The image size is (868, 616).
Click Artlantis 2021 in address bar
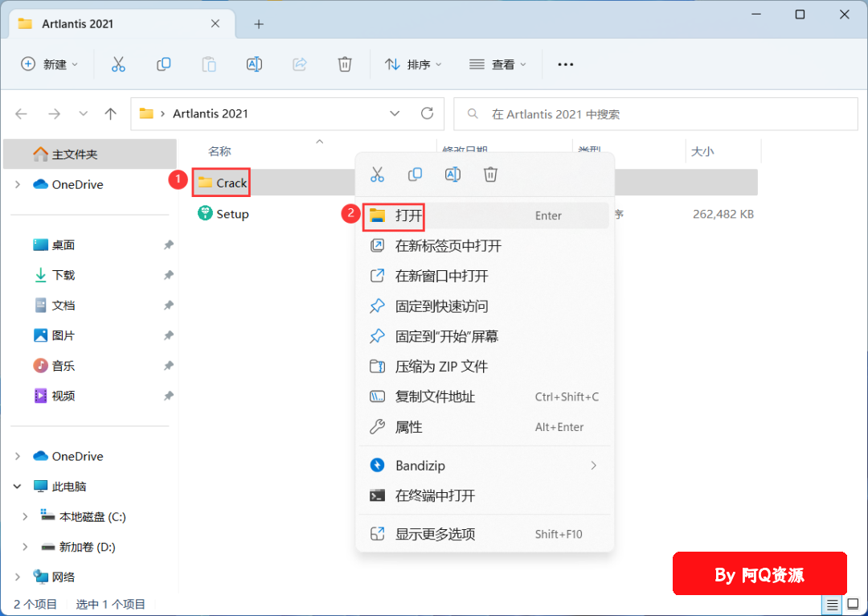click(x=211, y=113)
